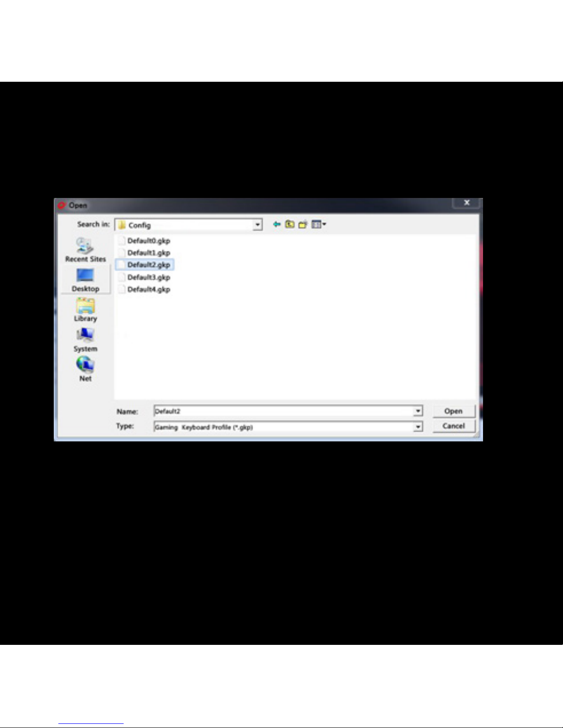Image resolution: width=563 pixels, height=728 pixels.
Task: Click the Cancel button
Action: (454, 426)
